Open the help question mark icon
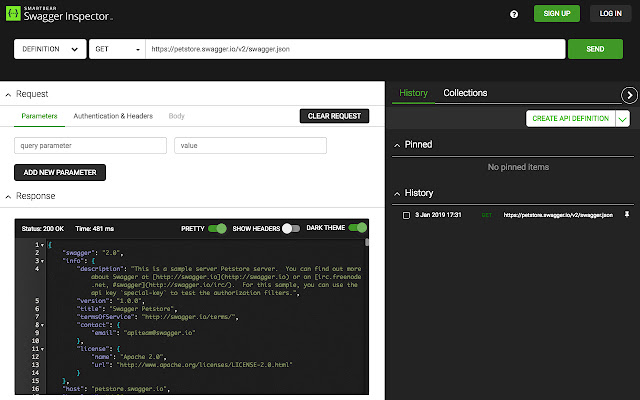640x400 pixels. 514,14
